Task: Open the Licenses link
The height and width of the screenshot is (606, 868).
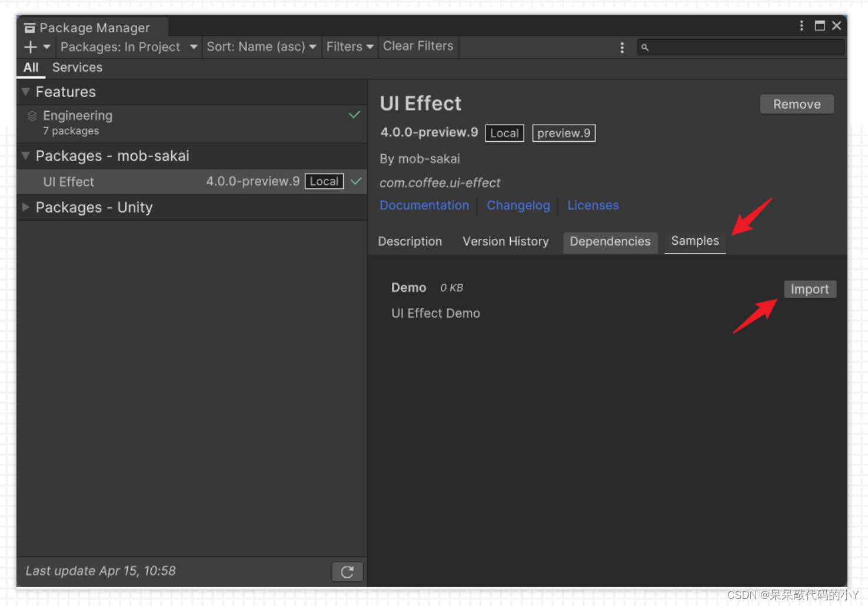Action: [593, 205]
